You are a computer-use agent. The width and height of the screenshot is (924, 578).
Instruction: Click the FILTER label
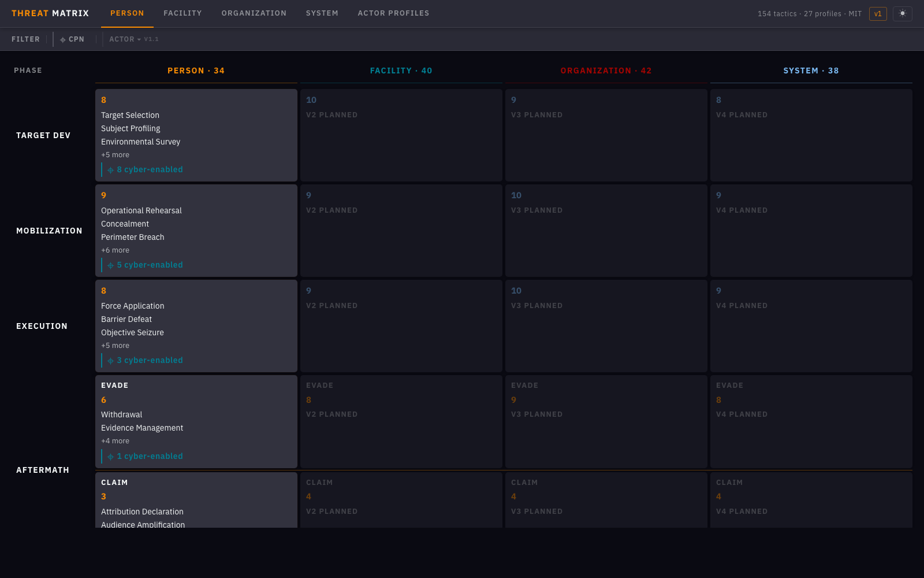25,39
